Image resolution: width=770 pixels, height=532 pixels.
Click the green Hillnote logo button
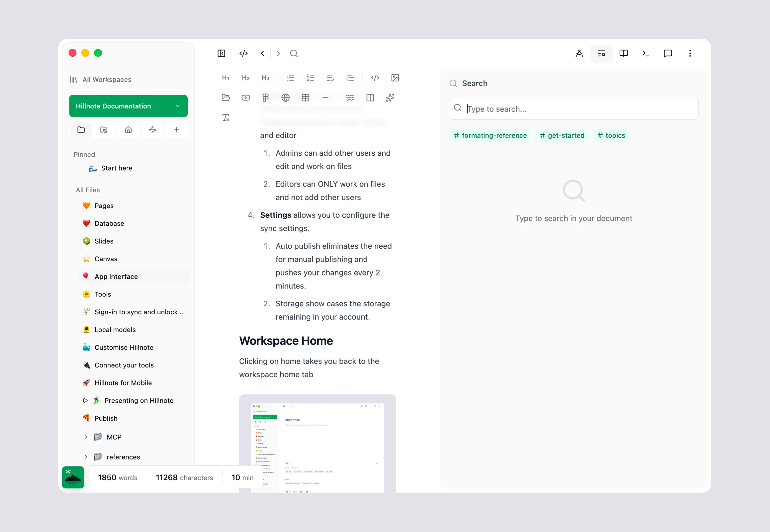click(73, 477)
